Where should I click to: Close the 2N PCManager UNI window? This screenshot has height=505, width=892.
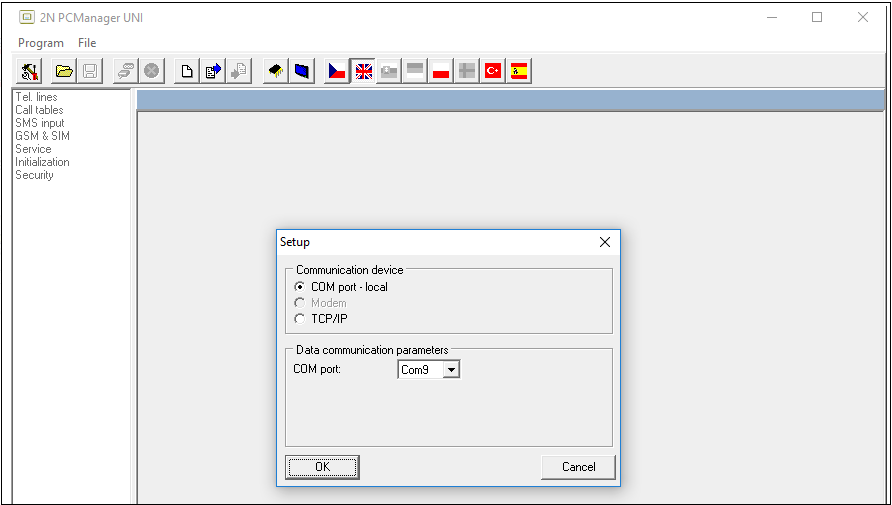(862, 17)
